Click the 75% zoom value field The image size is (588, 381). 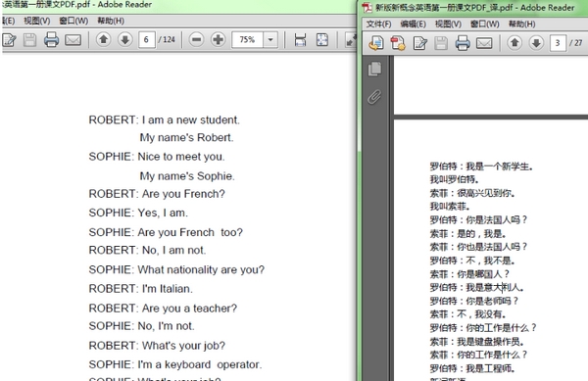click(248, 39)
